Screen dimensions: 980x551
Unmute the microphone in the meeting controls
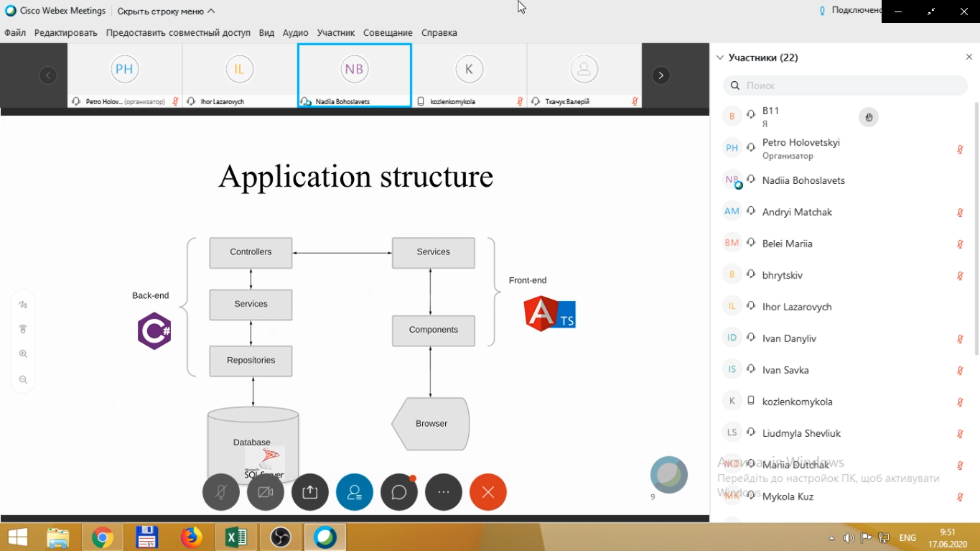point(221,493)
